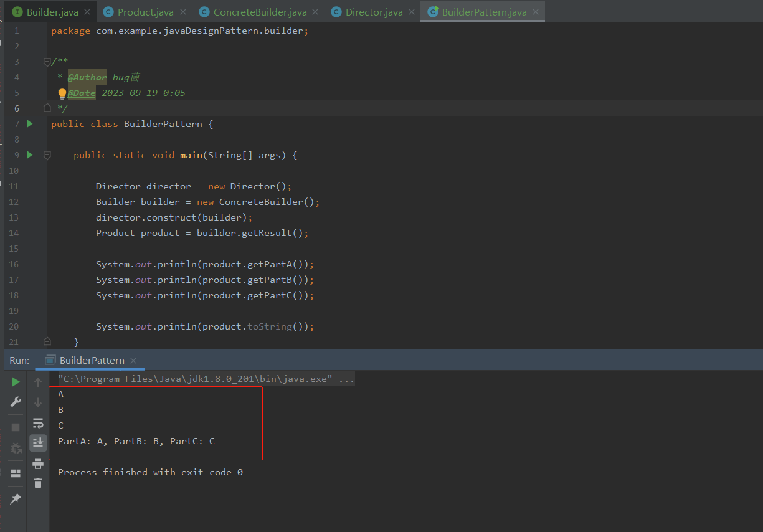Click the green Rerun button in Run panel
Image resolution: width=763 pixels, height=532 pixels.
click(16, 382)
